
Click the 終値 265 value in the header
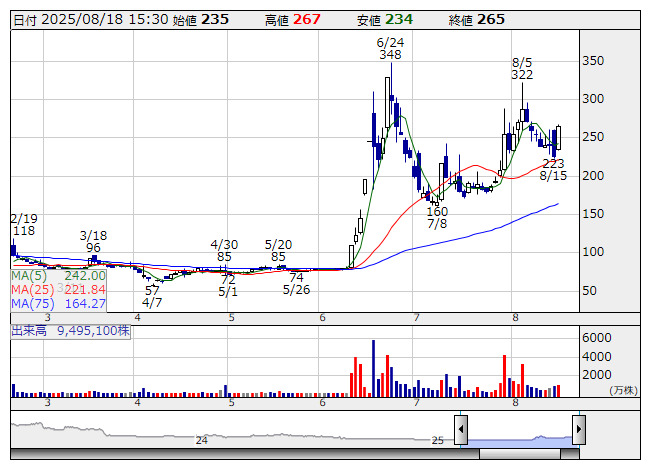[490, 19]
